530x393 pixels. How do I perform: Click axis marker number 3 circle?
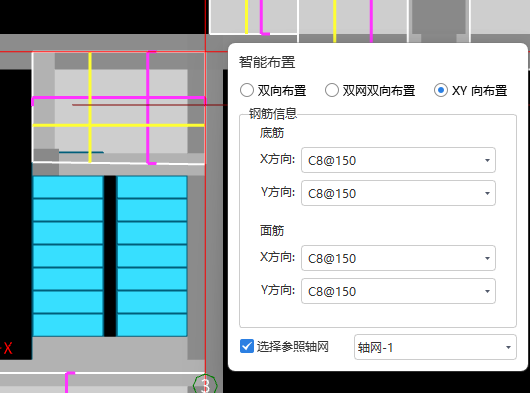tap(205, 385)
